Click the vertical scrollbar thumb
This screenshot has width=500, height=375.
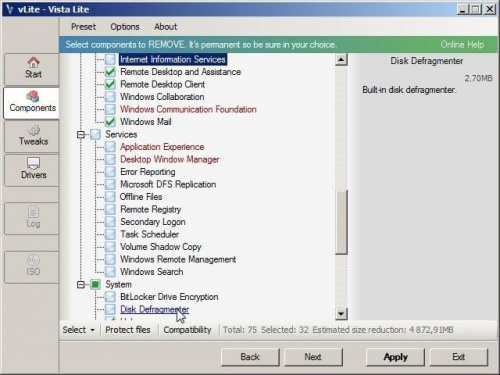[x=341, y=223]
